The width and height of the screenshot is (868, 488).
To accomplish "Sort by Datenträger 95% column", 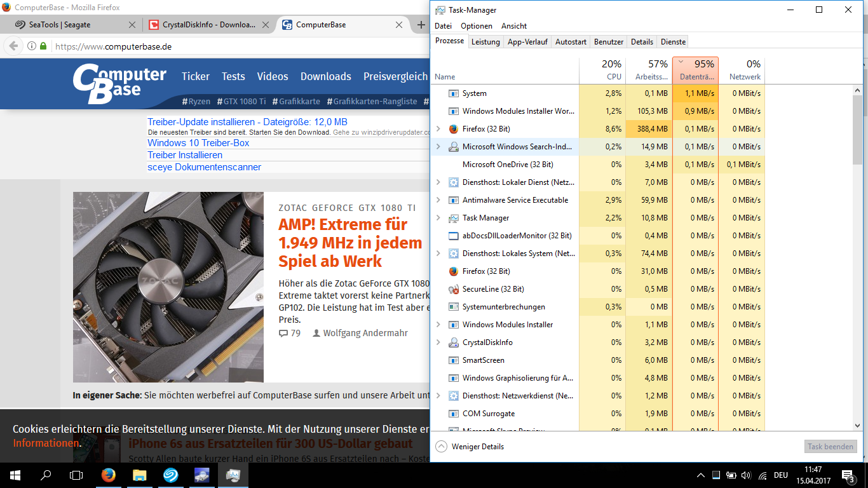I will pos(695,70).
